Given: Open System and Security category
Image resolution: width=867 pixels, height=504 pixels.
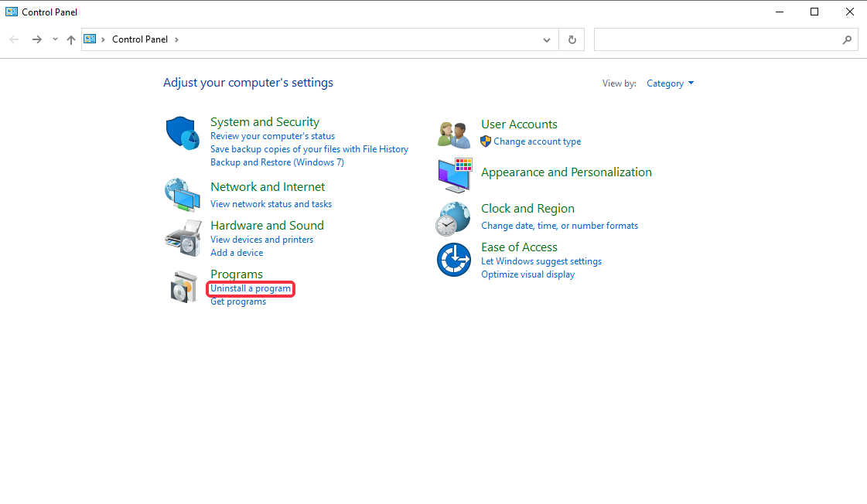Looking at the screenshot, I should (265, 121).
